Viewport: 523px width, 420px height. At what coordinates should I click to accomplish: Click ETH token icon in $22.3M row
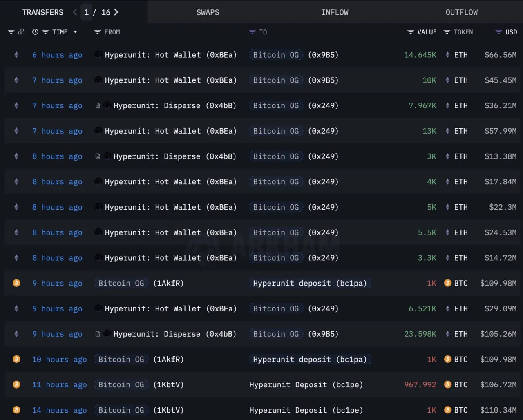[x=447, y=207]
